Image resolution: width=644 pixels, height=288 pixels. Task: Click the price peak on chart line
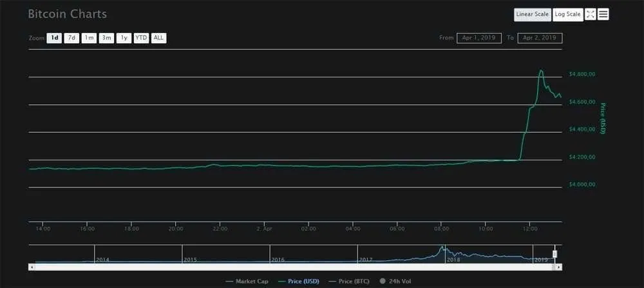click(541, 70)
